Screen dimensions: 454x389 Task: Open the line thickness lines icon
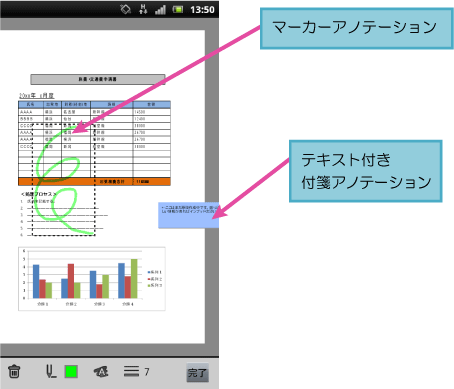[131, 371]
